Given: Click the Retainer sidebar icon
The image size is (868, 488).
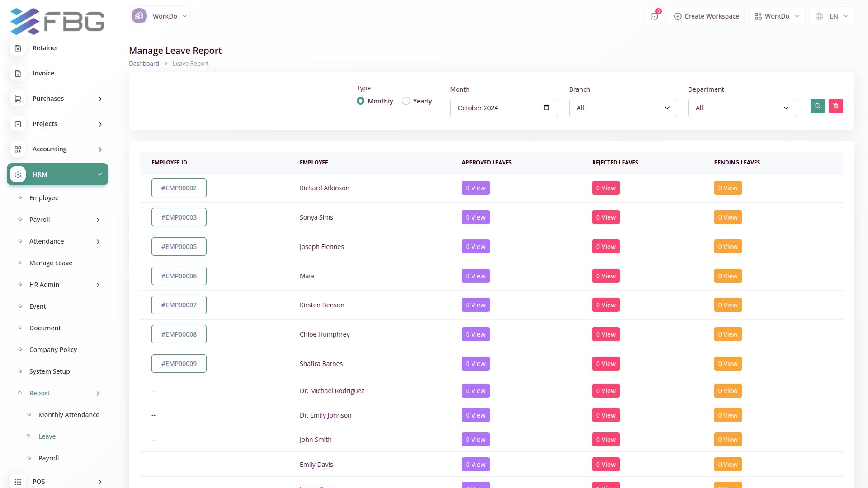Looking at the screenshot, I should pos(18,48).
